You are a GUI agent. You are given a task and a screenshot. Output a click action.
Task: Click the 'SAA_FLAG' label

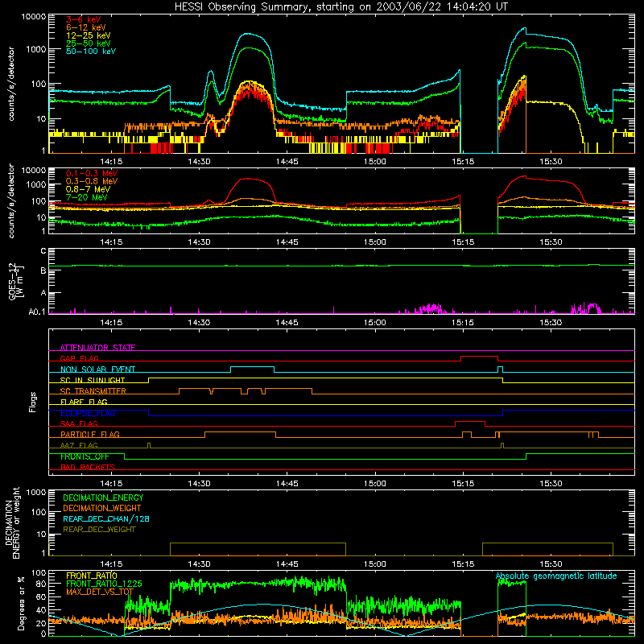tap(79, 423)
